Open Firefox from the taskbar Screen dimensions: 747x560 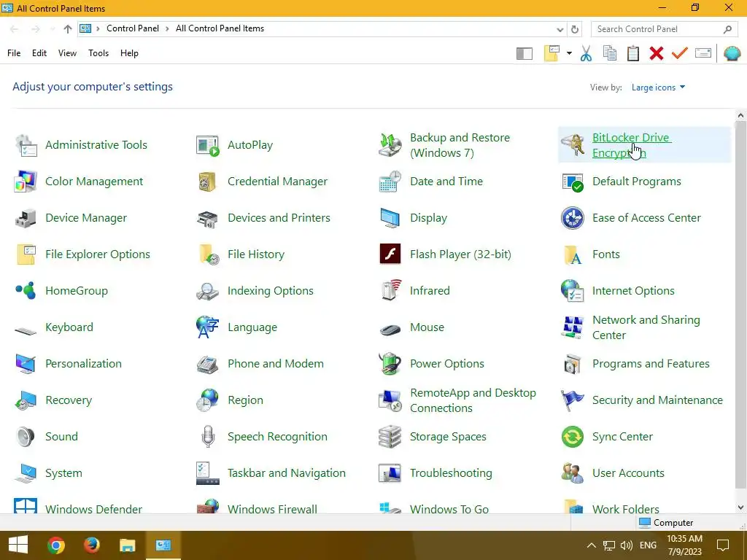point(91,545)
